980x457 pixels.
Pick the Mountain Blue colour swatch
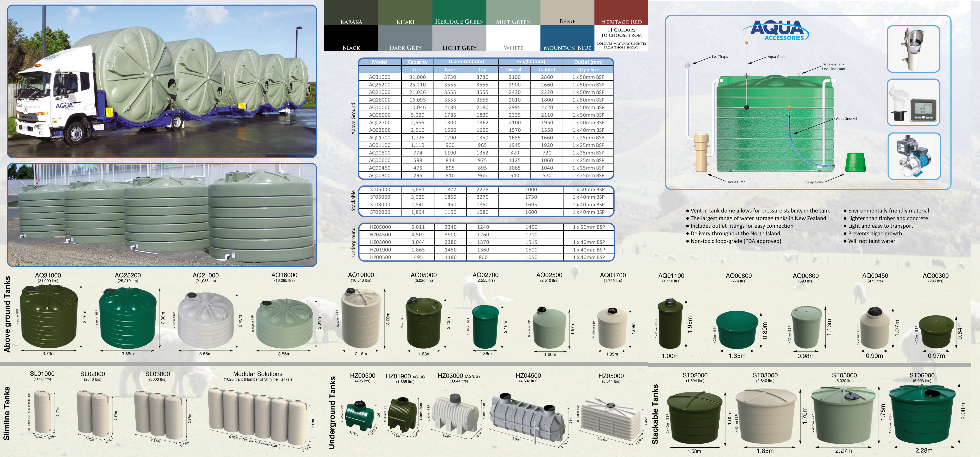(x=567, y=38)
